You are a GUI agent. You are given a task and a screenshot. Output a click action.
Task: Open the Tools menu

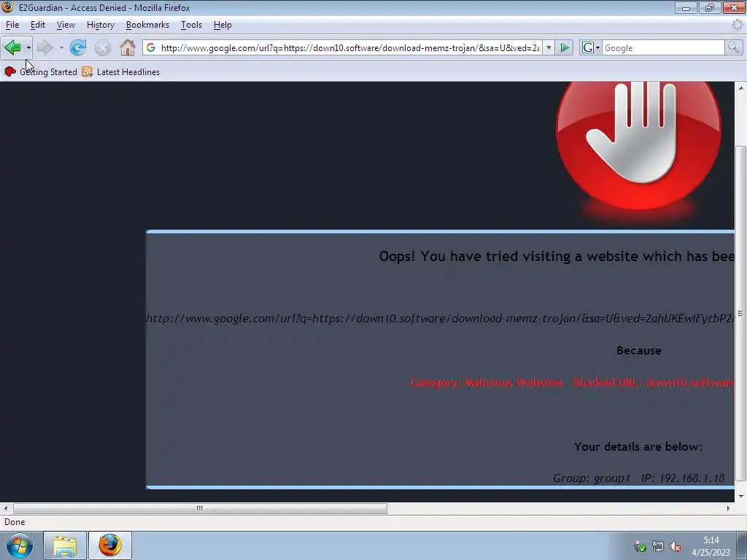click(x=192, y=25)
